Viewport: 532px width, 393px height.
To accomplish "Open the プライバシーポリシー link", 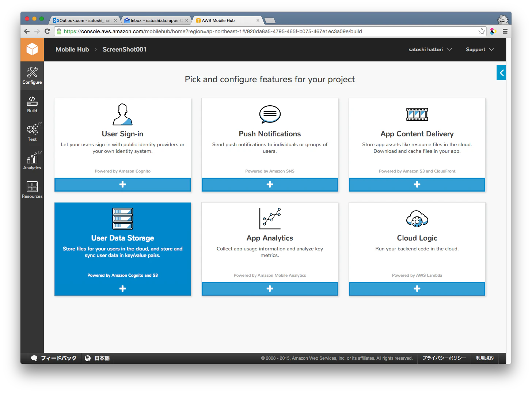I will [444, 358].
